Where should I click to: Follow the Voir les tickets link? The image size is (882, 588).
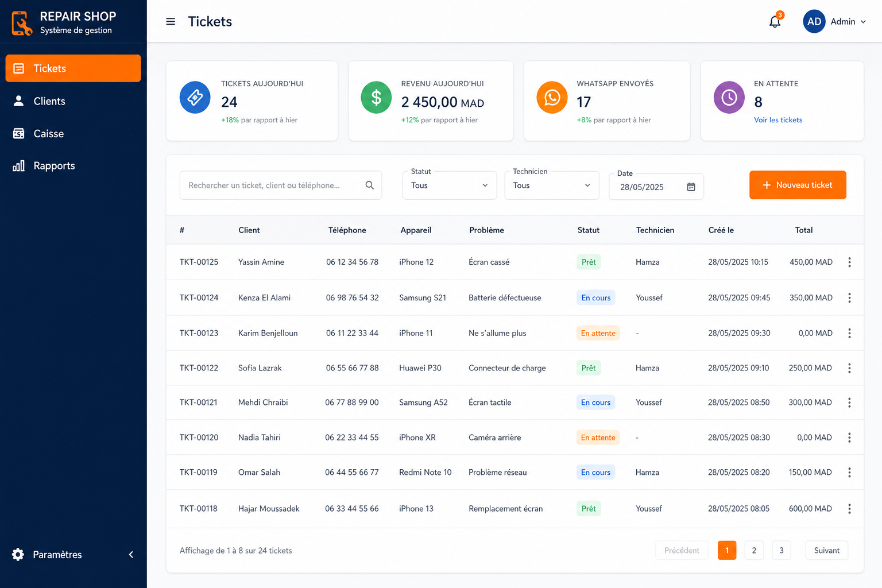(778, 120)
